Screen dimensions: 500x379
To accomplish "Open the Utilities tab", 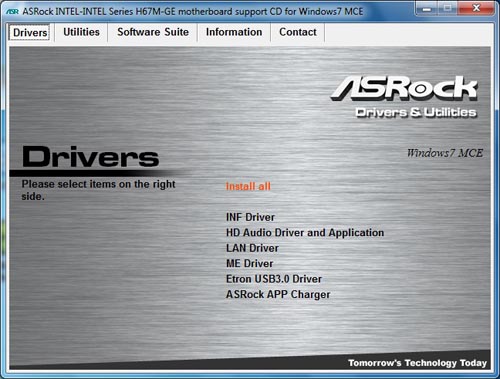I will click(x=81, y=32).
